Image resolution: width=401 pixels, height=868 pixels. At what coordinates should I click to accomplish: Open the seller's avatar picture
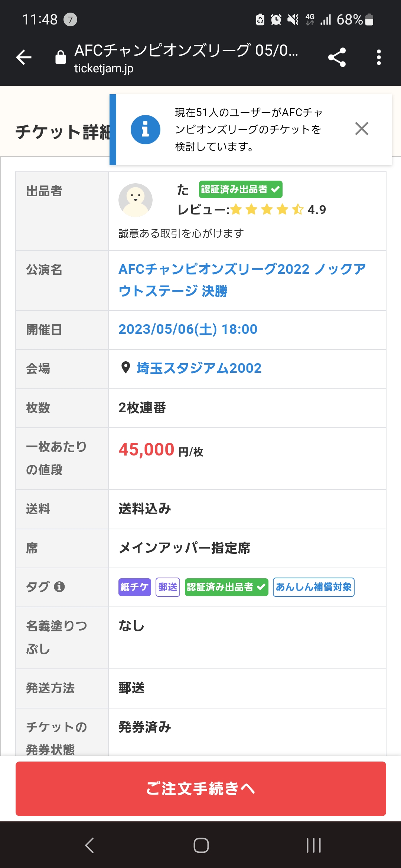[x=136, y=200]
